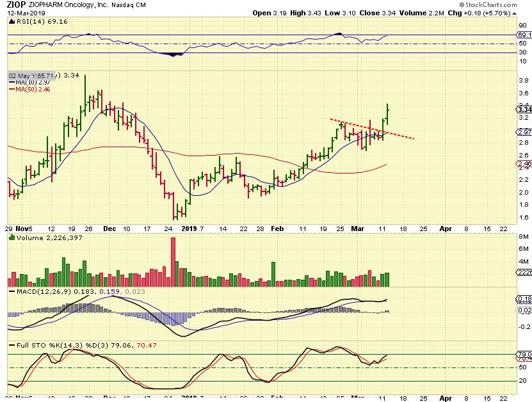
Task: Click the 3.34 current price tag on right axis
Action: click(523, 109)
